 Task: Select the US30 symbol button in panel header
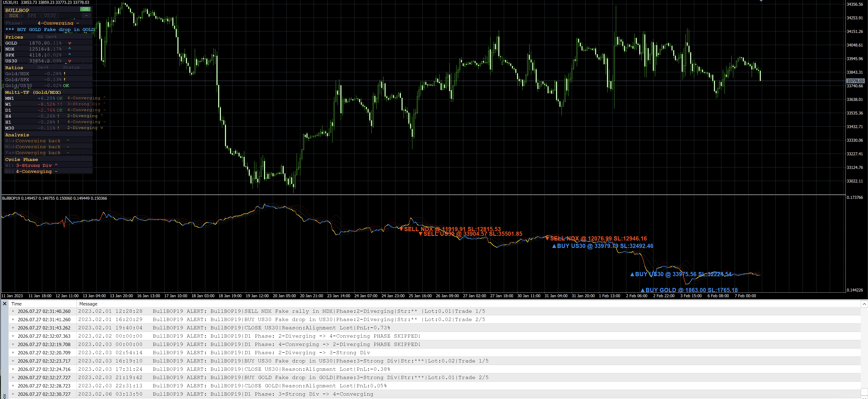tap(50, 16)
